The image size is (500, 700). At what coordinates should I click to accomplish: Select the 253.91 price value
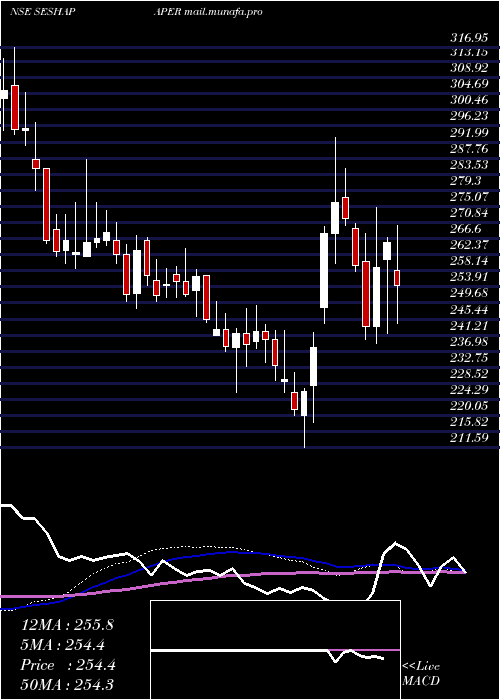[x=469, y=277]
